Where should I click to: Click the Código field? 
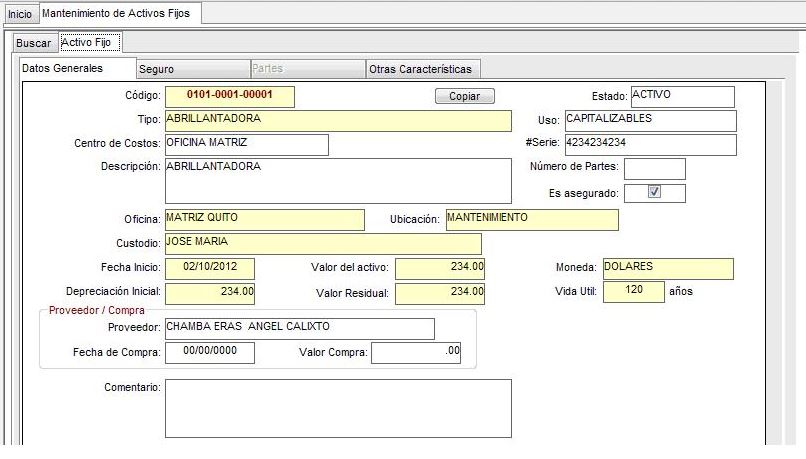[230, 96]
